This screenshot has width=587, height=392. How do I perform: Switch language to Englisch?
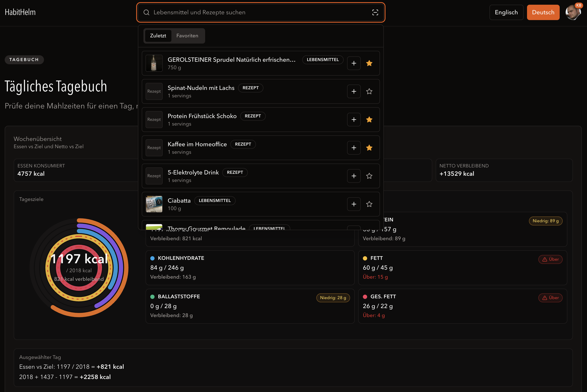point(506,13)
